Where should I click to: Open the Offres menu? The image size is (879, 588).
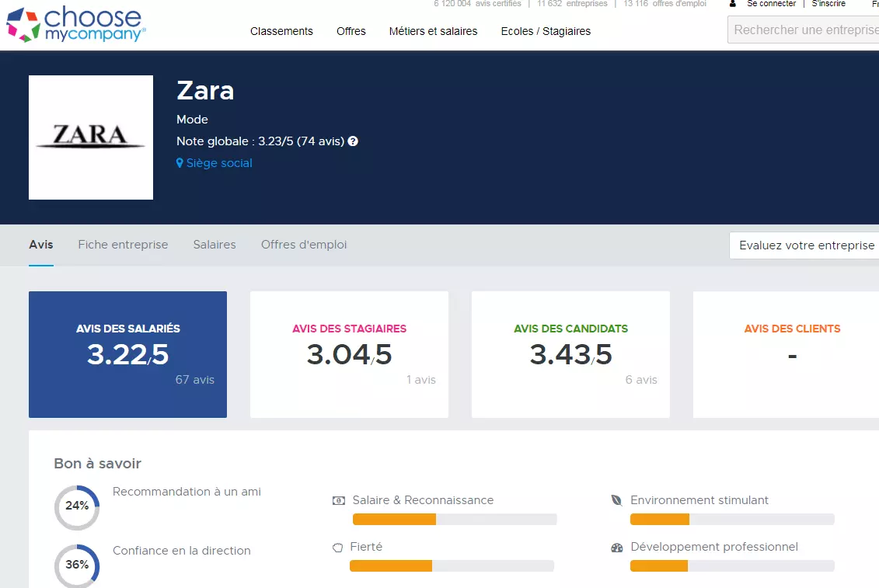tap(351, 31)
